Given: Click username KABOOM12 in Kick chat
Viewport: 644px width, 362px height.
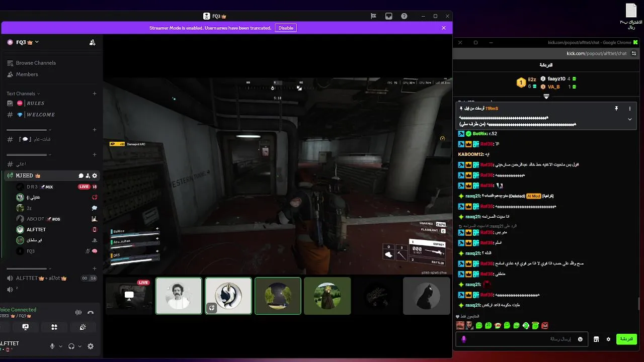Looking at the screenshot, I should tap(471, 154).
